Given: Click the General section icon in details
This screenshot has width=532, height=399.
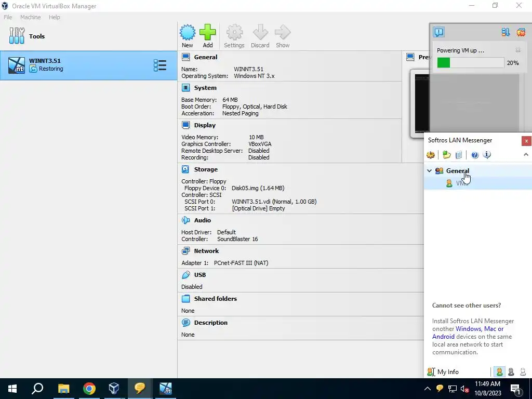Looking at the screenshot, I should pos(186,57).
